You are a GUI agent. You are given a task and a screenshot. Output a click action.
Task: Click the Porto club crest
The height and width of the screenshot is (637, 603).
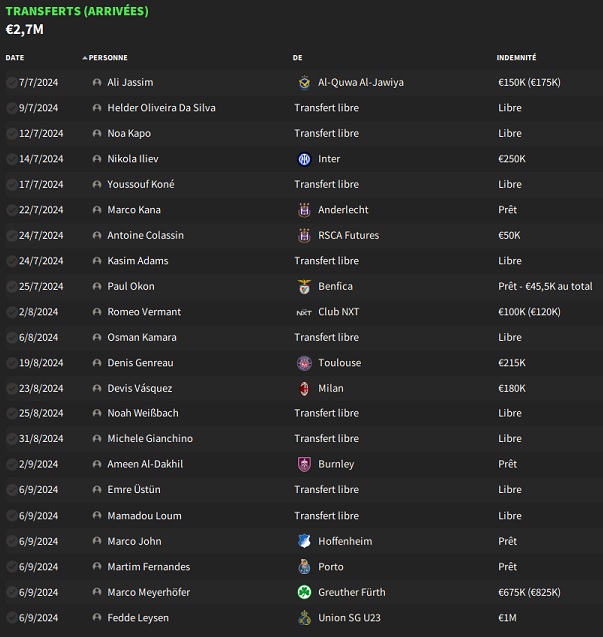click(x=304, y=567)
